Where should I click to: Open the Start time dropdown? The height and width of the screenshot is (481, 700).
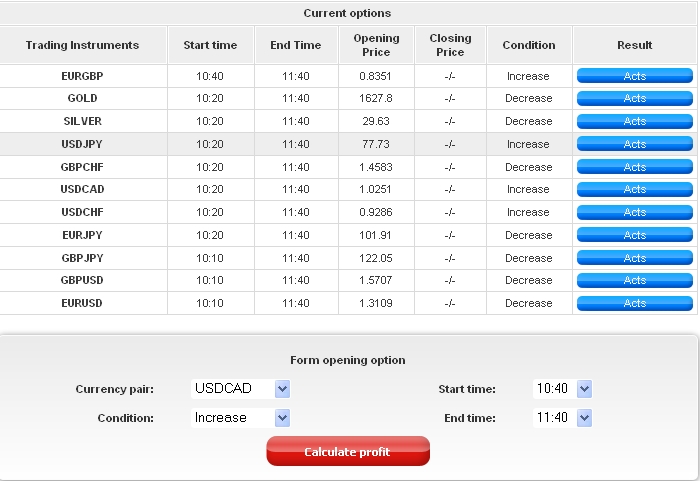click(x=584, y=389)
